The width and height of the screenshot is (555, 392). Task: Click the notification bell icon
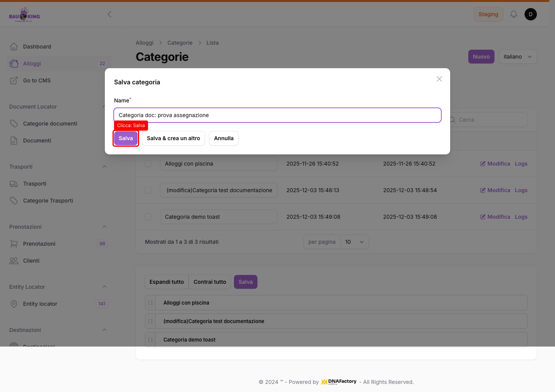(x=513, y=14)
